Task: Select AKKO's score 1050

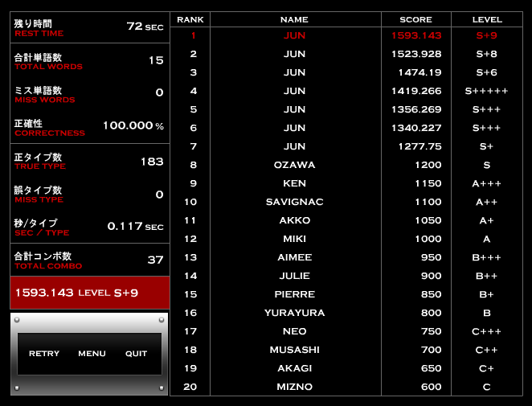Action: 428,220
